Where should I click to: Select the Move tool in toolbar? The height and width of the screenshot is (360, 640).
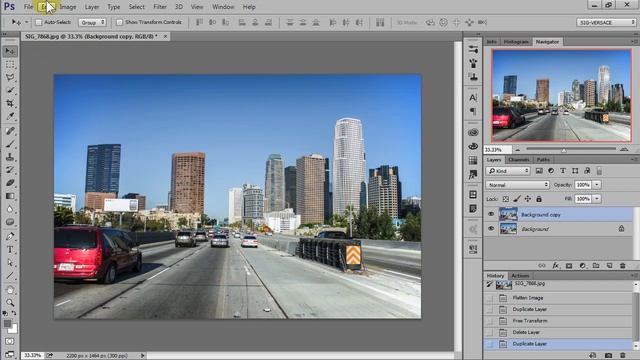(x=10, y=51)
